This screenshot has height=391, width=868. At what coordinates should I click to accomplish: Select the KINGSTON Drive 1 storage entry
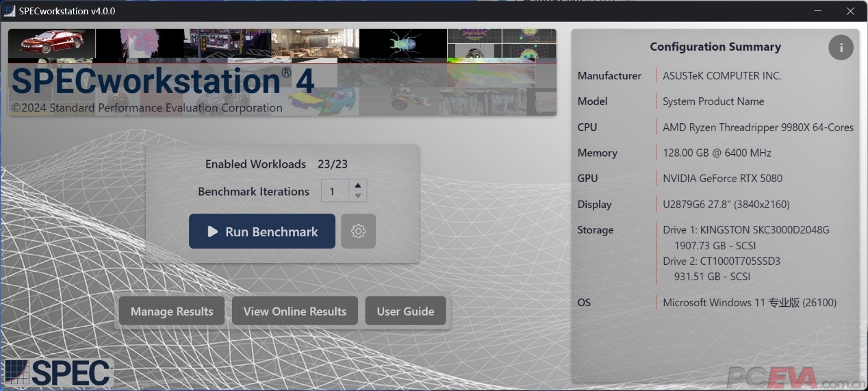tap(745, 230)
